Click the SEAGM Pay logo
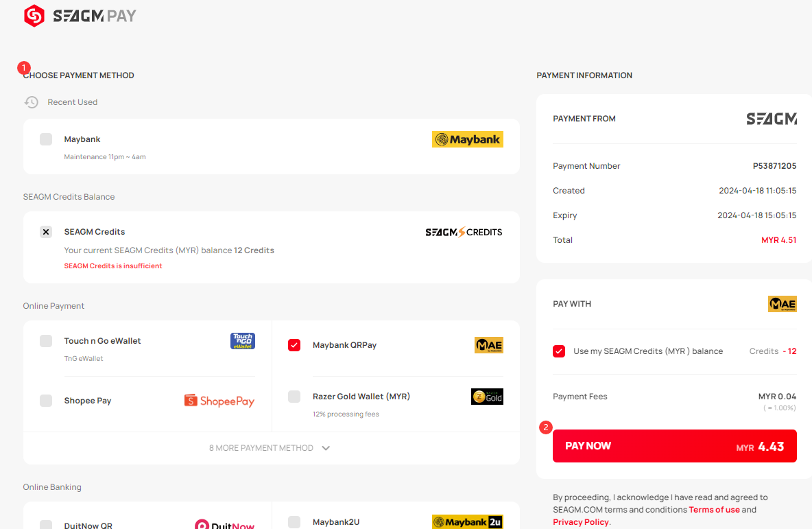 click(x=80, y=16)
